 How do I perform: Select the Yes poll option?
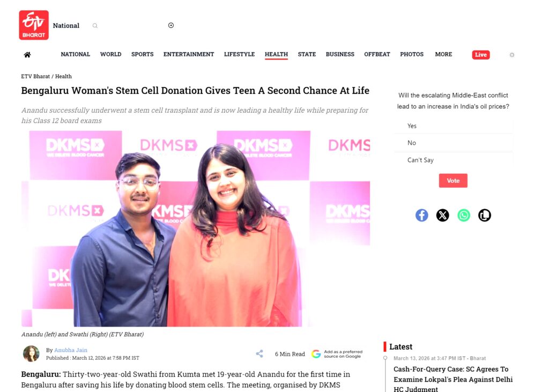[454, 126]
